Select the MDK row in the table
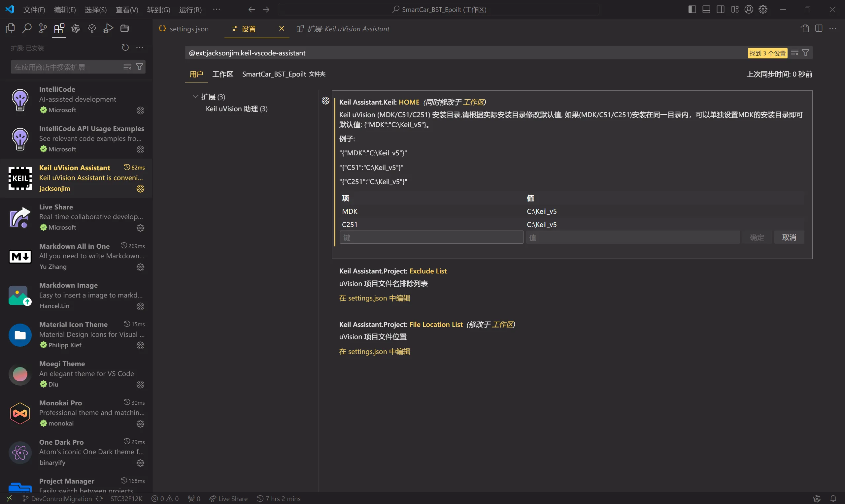Screen dimensions: 845x504 click(x=572, y=211)
